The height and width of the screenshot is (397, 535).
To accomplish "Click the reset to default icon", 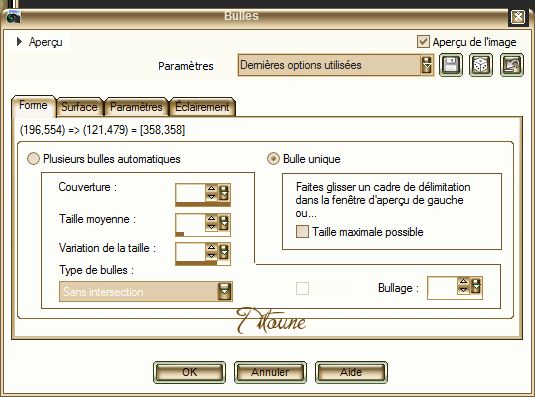I will tap(511, 65).
